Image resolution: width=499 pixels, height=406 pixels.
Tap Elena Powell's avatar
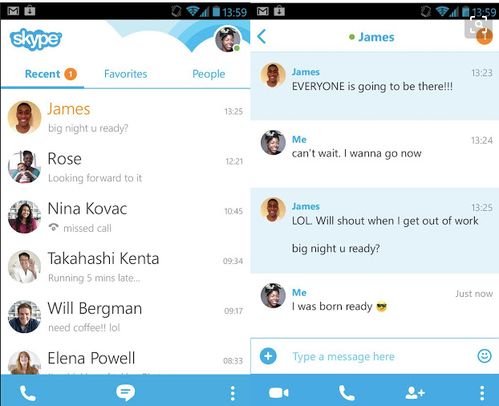pos(24,362)
